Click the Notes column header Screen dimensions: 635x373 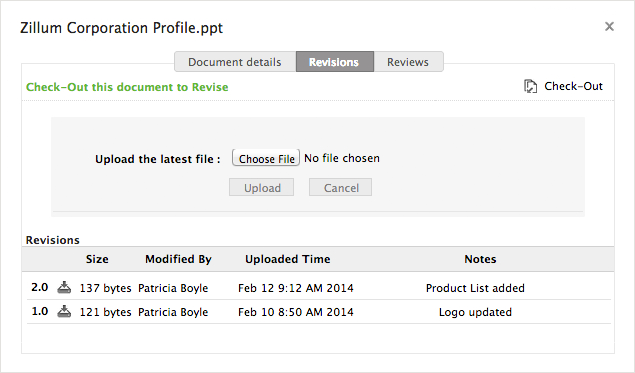pyautogui.click(x=480, y=259)
